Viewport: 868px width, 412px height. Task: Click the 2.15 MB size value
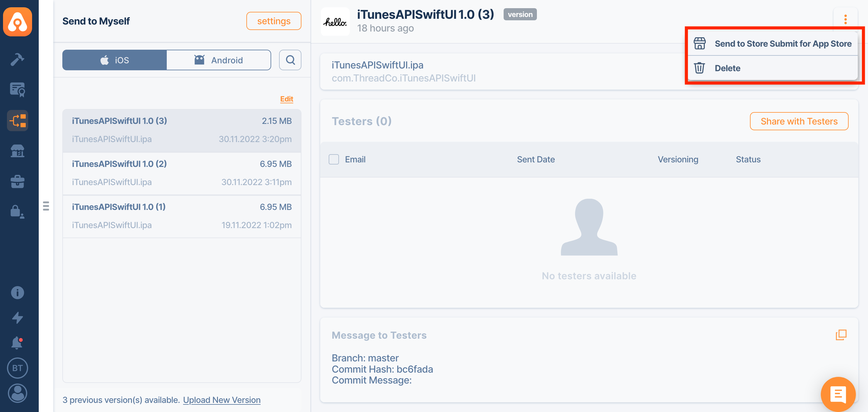tap(277, 121)
